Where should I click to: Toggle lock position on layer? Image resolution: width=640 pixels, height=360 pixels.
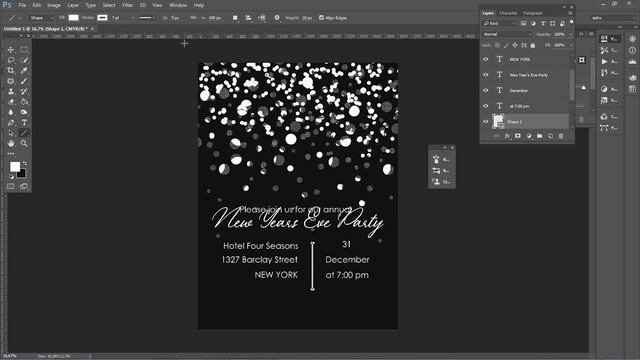(515, 45)
